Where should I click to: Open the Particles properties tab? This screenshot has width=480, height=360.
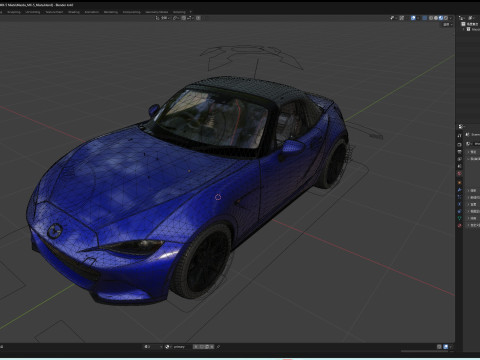click(459, 197)
